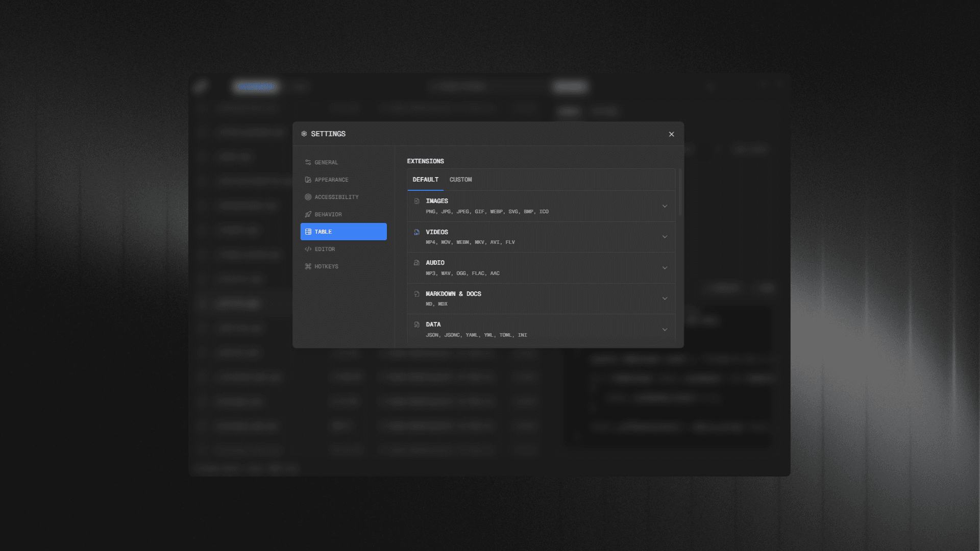Image resolution: width=980 pixels, height=551 pixels.
Task: Click the Markdown & Docs file icon
Action: coord(417,294)
